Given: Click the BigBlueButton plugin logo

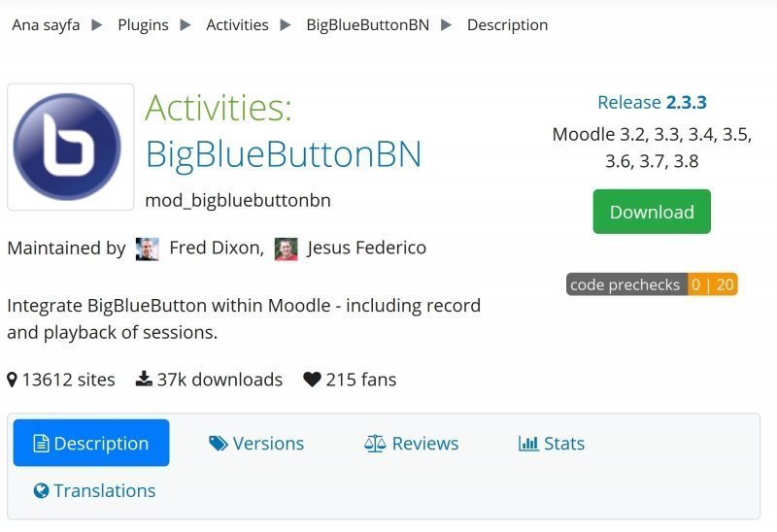Looking at the screenshot, I should tap(71, 147).
